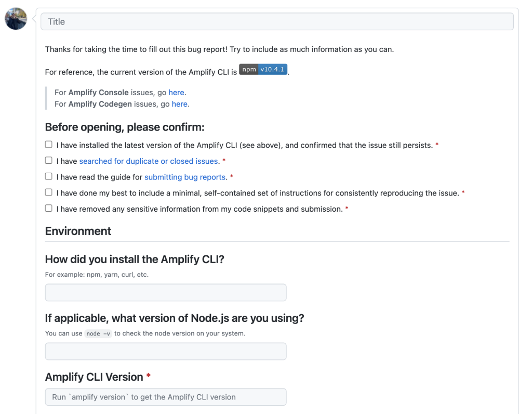Check the sensitive information removed box
The height and width of the screenshot is (414, 532).
[x=48, y=208]
